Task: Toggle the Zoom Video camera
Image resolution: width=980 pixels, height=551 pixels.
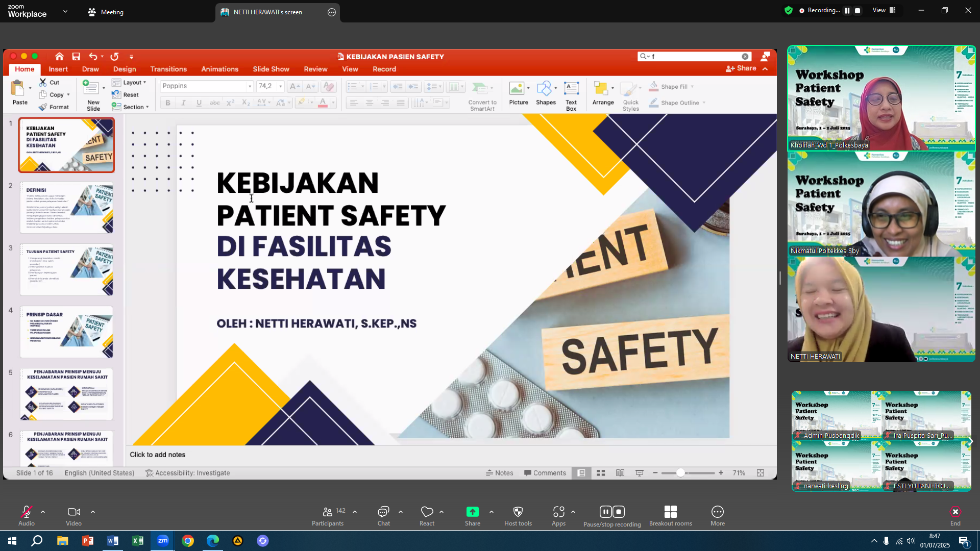Action: coord(73,516)
